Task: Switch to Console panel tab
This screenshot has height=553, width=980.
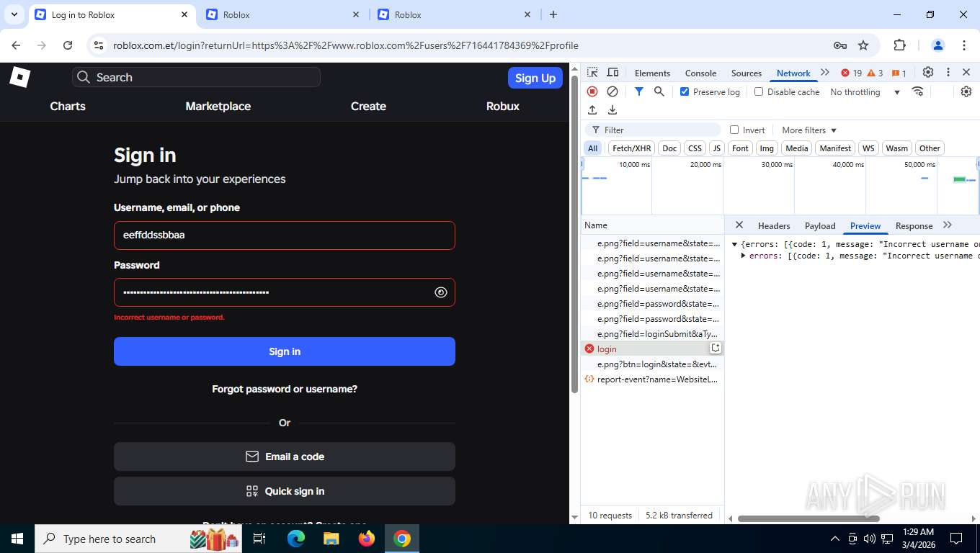Action: 700,73
